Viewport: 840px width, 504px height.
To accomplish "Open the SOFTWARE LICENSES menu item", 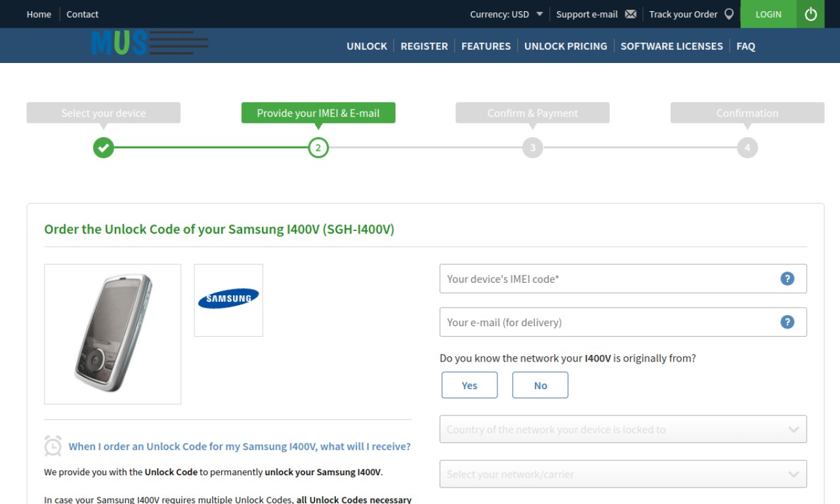I will tap(672, 46).
